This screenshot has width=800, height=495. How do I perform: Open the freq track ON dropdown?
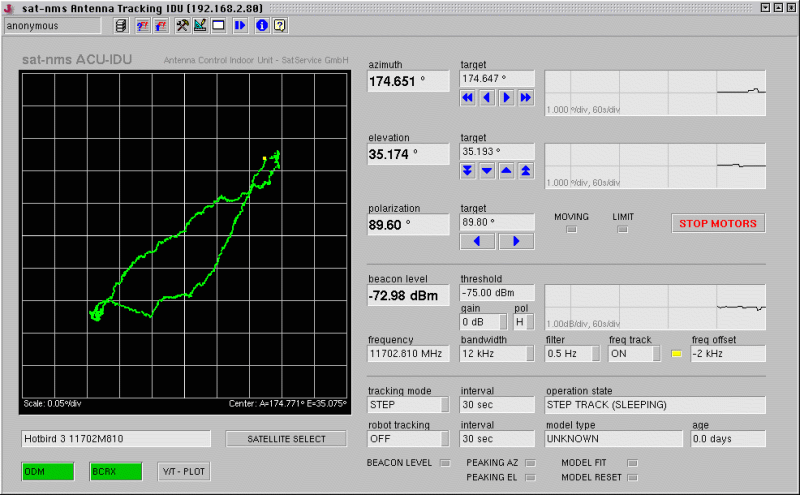(634, 354)
